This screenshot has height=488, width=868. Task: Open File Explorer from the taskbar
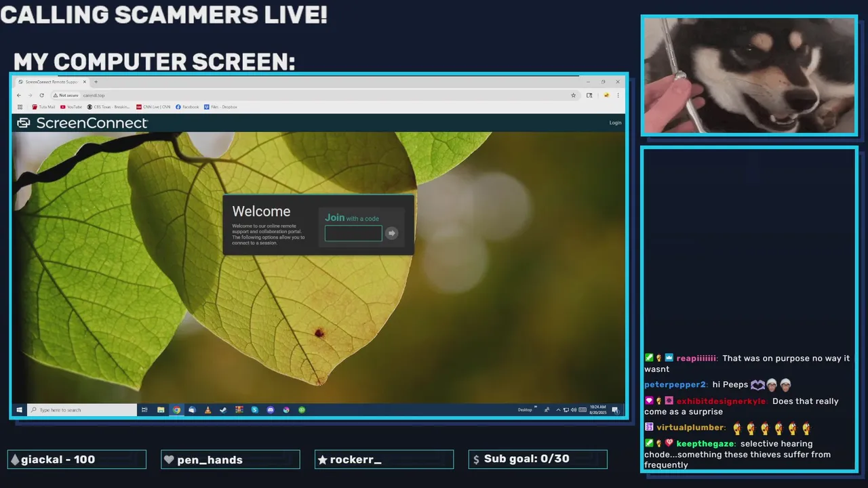[x=161, y=410]
